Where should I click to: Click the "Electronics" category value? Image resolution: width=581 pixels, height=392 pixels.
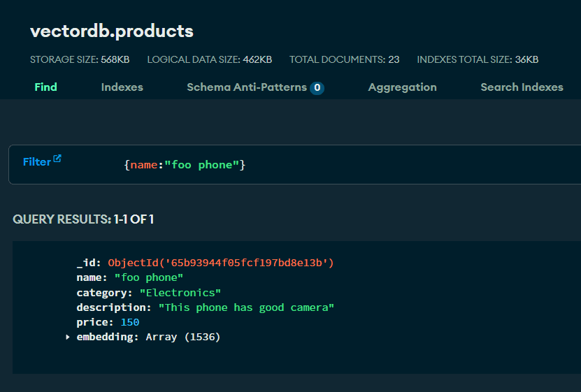180,293
